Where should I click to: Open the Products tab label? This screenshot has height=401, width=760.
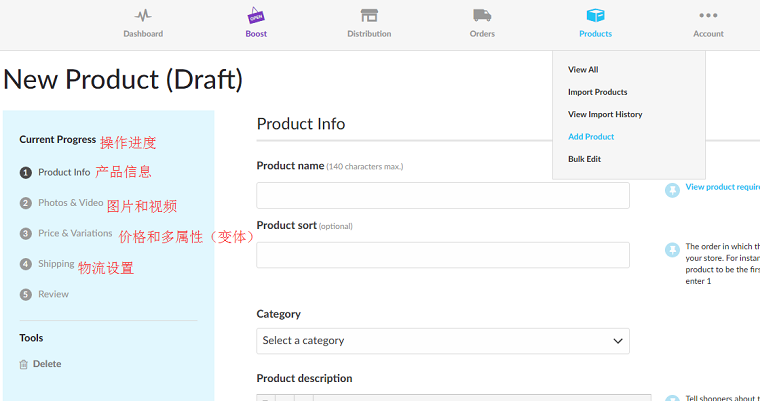(x=595, y=34)
